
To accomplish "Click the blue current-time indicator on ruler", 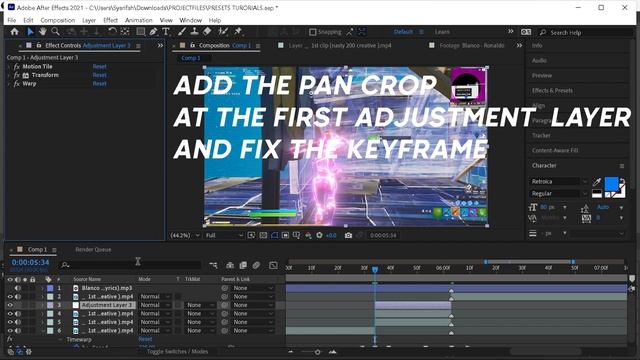I will click(x=375, y=269).
